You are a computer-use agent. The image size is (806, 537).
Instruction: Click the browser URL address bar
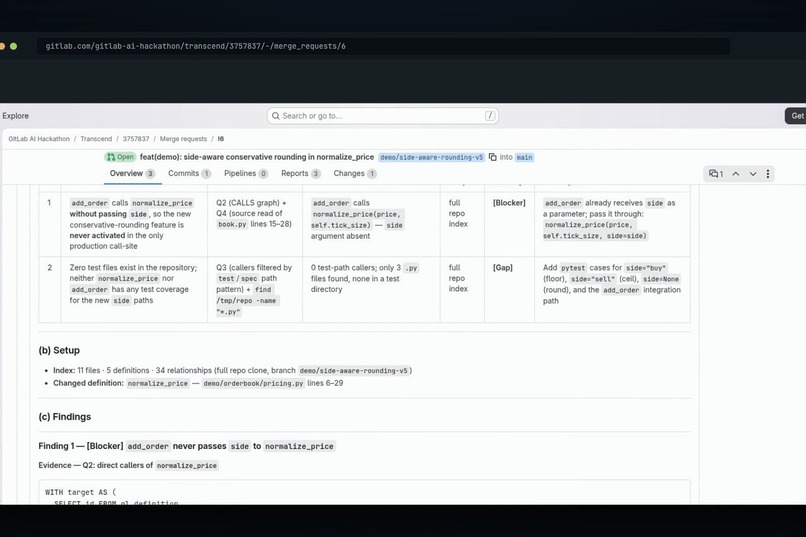(x=383, y=46)
